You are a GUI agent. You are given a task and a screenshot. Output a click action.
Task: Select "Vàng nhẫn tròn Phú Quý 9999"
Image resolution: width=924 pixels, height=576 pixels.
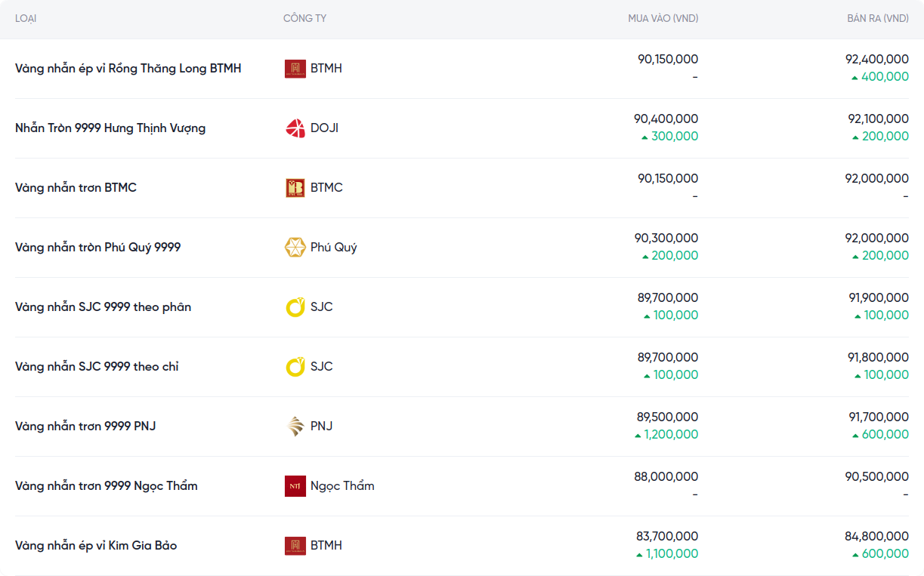[98, 248]
